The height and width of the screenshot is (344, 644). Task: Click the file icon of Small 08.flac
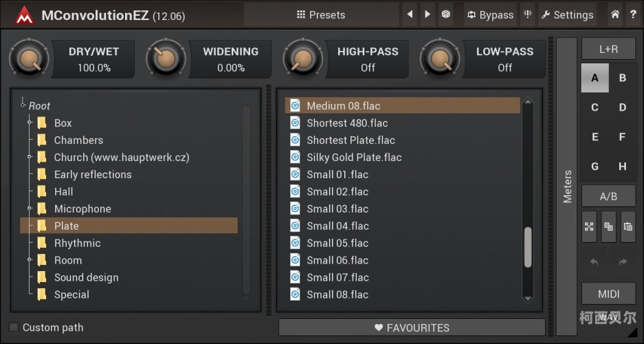(x=295, y=294)
